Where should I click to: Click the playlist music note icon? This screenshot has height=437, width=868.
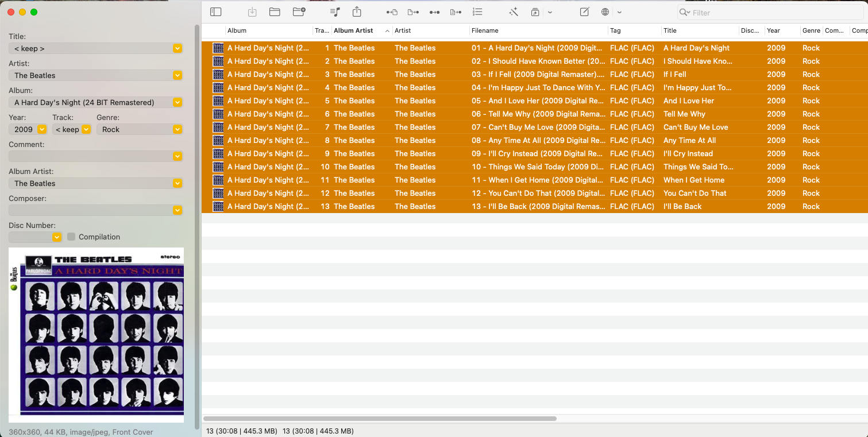(x=335, y=12)
